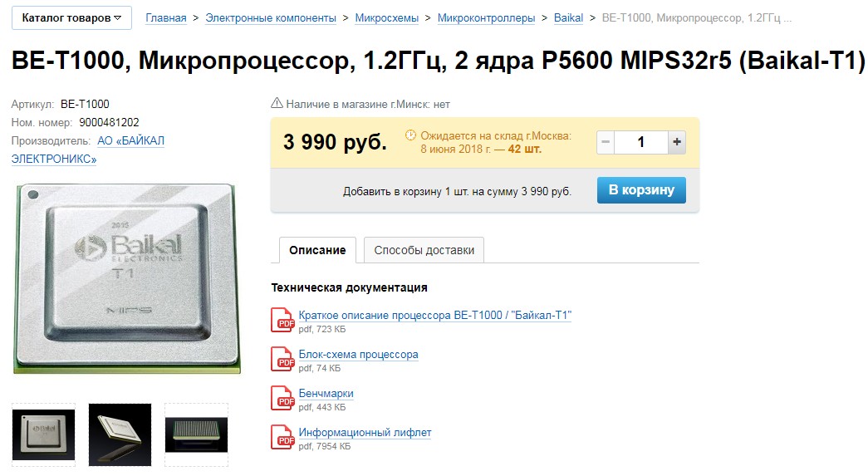This screenshot has height=476, width=868.
Task: Open the Каталог товаров dropdown
Action: click(71, 17)
